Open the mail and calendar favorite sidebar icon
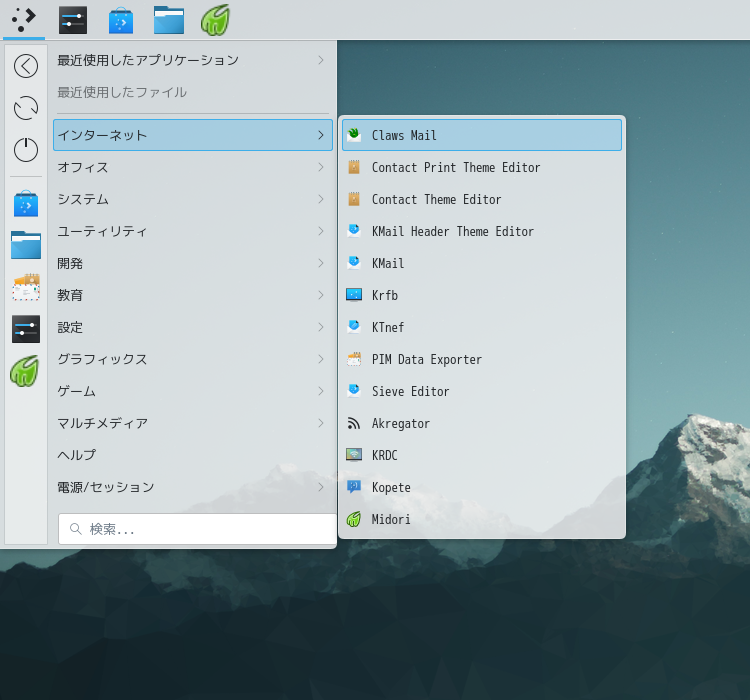This screenshot has width=750, height=700. pyautogui.click(x=26, y=287)
